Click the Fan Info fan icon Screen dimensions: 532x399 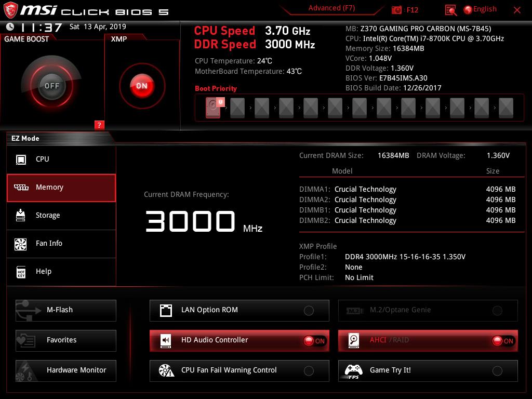[x=21, y=244]
